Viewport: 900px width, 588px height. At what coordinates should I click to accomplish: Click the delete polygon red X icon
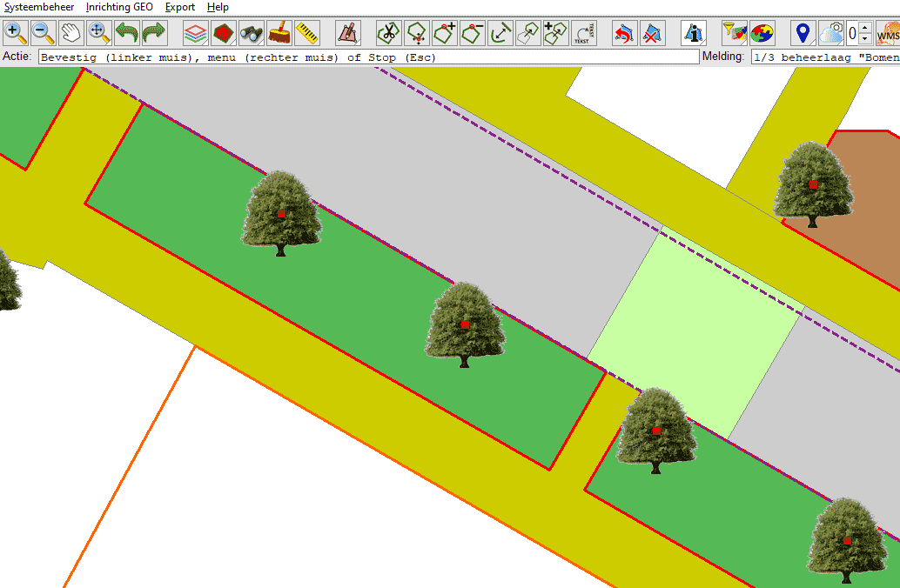[x=653, y=33]
